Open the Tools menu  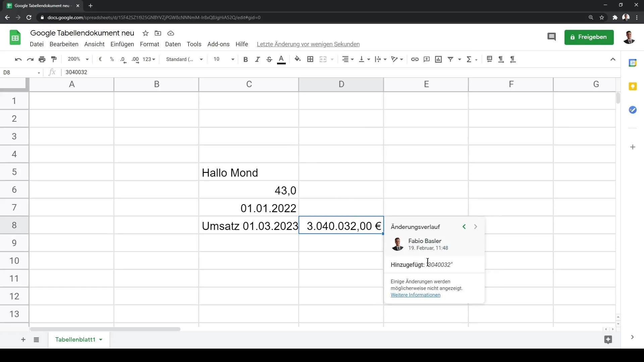pos(194,44)
